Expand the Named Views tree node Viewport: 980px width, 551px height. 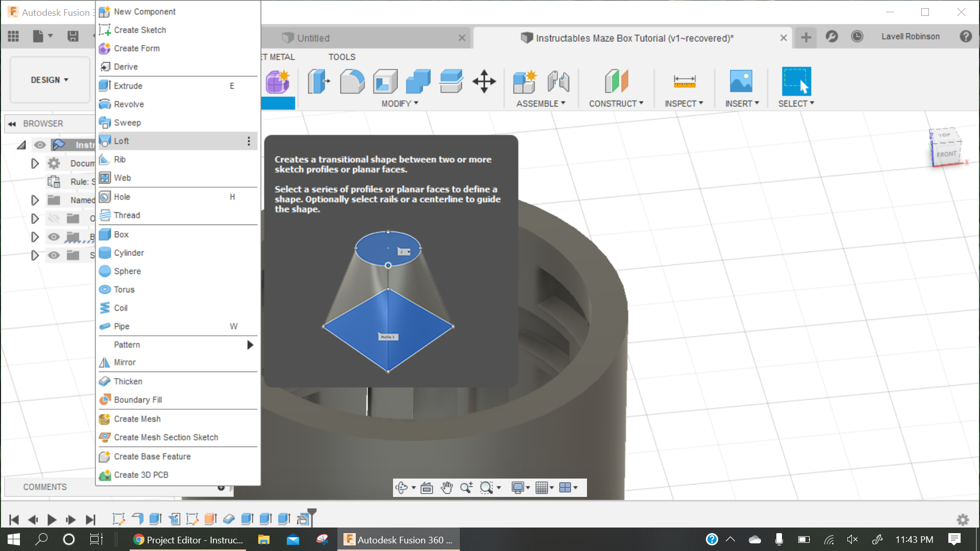[x=35, y=200]
